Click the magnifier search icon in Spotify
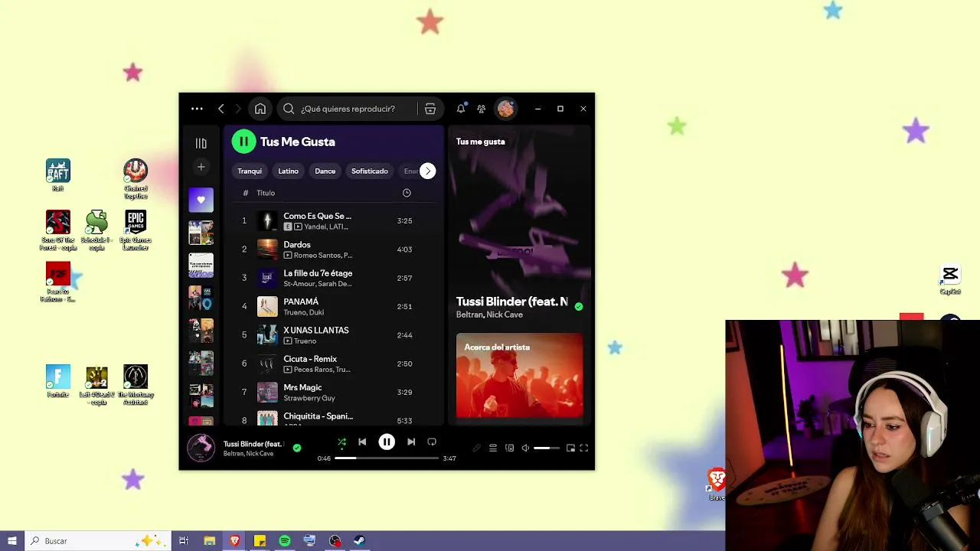The image size is (980, 551). [x=289, y=109]
